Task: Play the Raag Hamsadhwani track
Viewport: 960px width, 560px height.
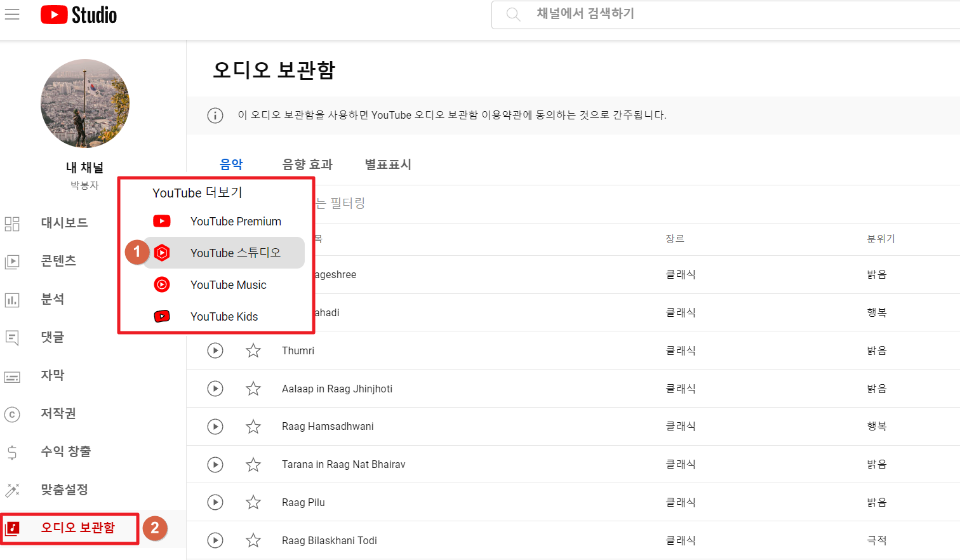Action: [215, 427]
